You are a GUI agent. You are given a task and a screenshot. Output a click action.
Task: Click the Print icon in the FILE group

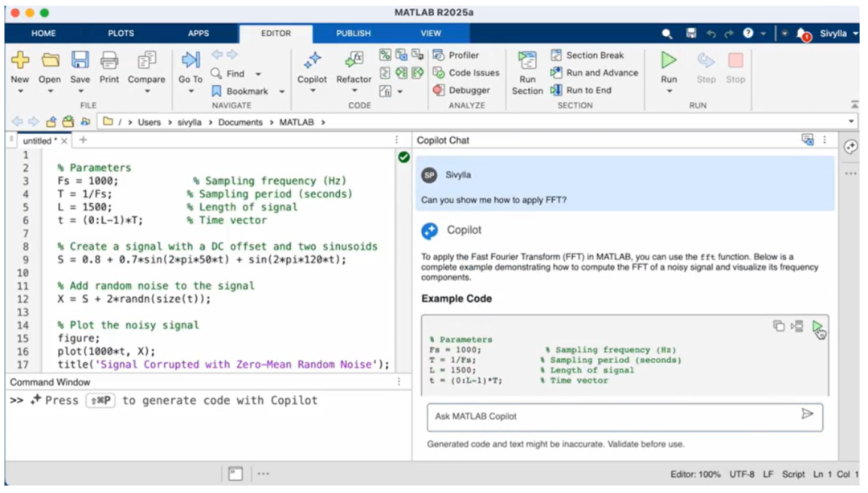[109, 60]
